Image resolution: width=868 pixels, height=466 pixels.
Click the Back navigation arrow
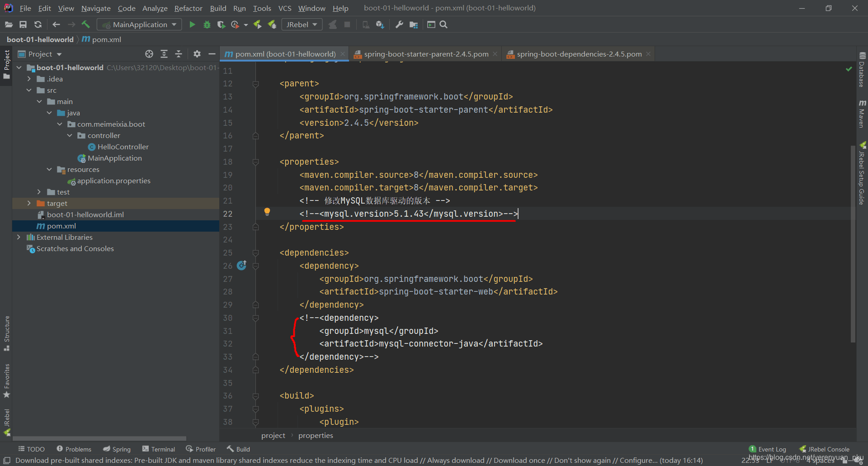[56, 24]
